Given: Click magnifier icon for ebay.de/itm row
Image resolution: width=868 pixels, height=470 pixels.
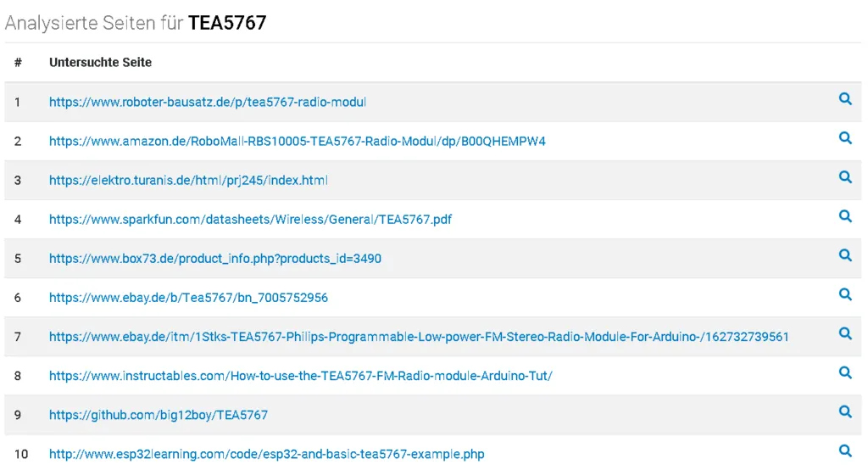Looking at the screenshot, I should point(844,333).
